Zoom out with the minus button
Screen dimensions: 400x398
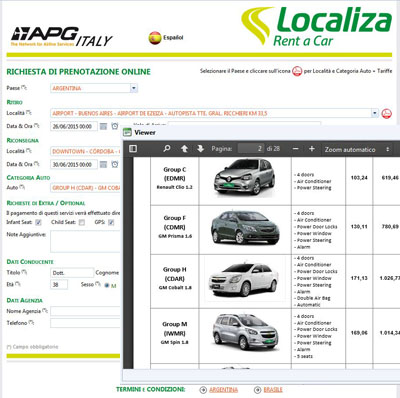[x=295, y=149]
